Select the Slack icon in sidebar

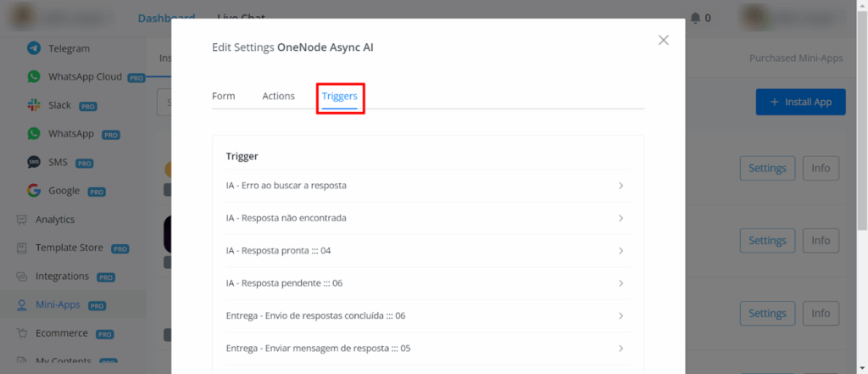(34, 105)
